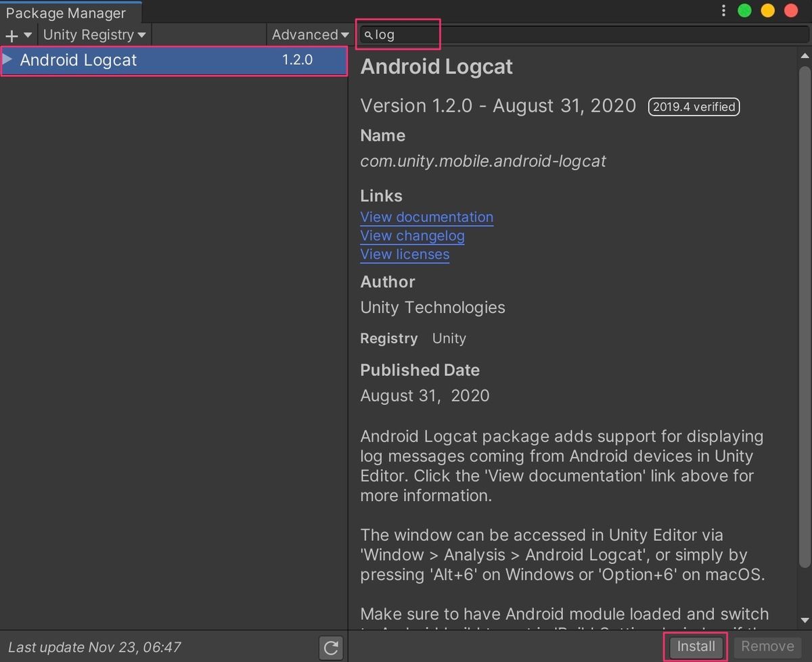Click the green window control button
812x662 pixels.
[744, 11]
